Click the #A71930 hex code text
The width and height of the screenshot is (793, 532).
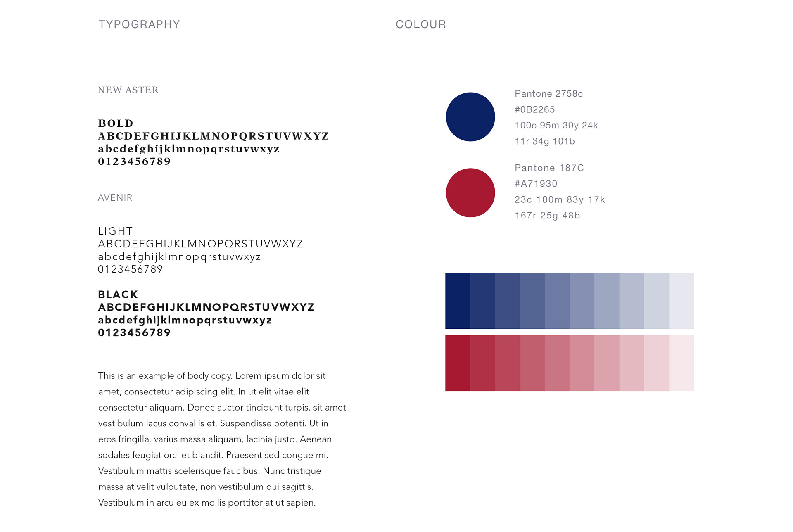click(x=536, y=184)
